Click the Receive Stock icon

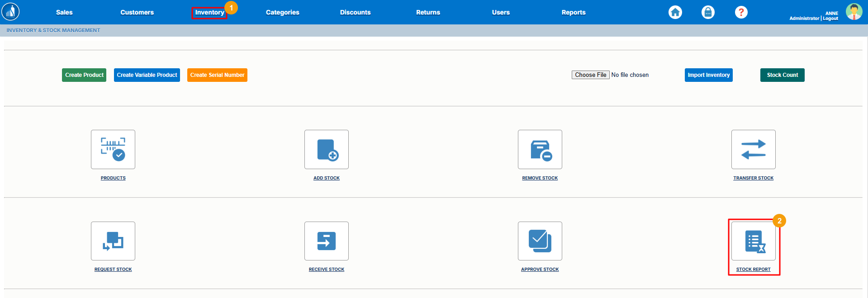tap(326, 241)
